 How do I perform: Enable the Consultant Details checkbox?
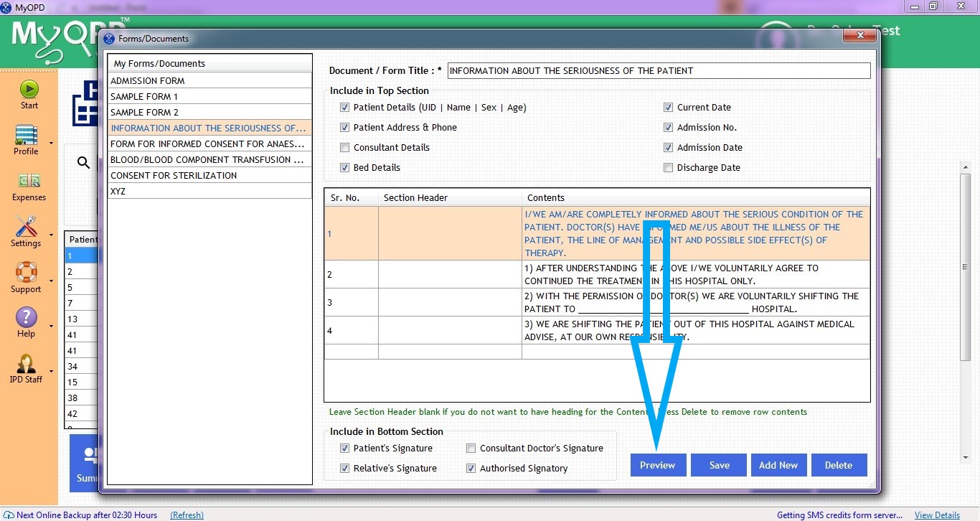(345, 148)
